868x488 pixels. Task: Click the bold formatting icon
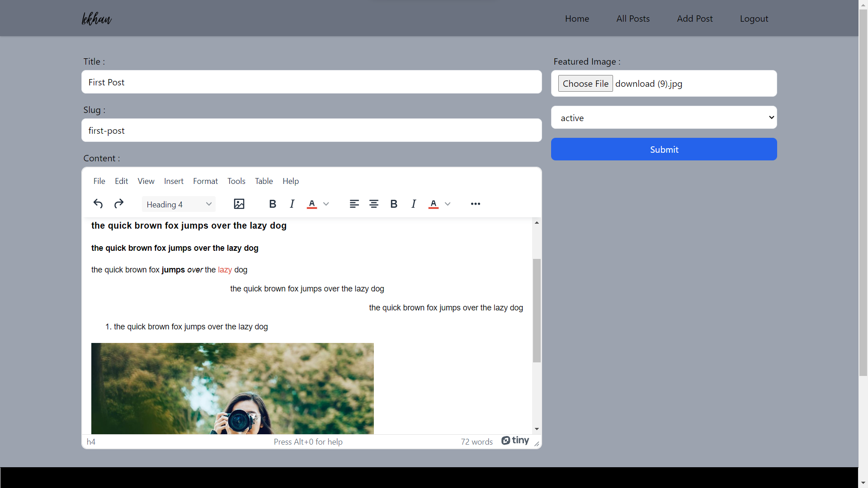[273, 204]
